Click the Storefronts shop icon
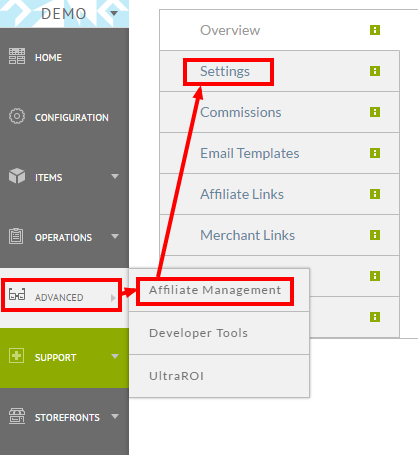418x455 pixels. tap(17, 416)
